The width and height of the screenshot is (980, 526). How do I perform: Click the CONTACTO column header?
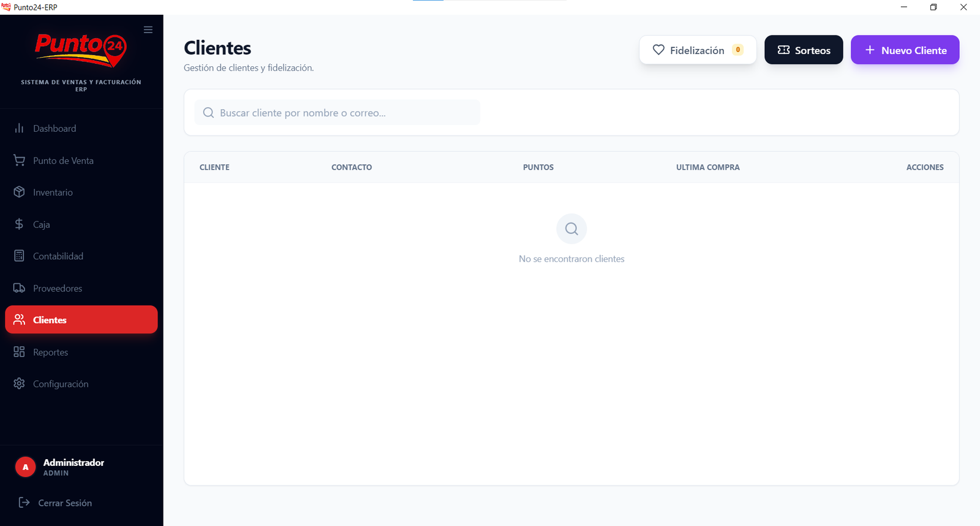click(352, 167)
